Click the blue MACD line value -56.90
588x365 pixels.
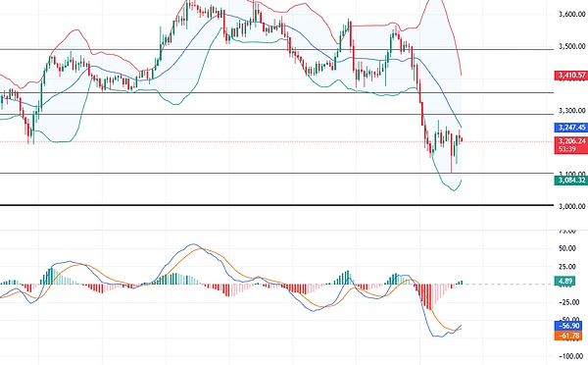click(568, 326)
